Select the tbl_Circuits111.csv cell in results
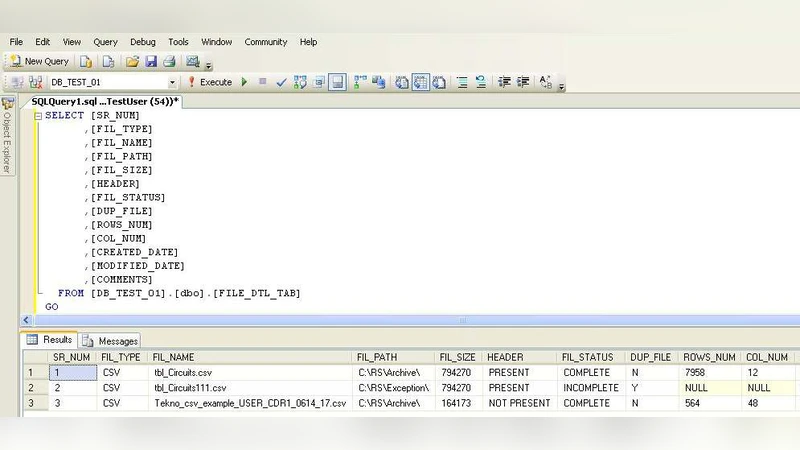This screenshot has width=800, height=450. tap(190, 388)
